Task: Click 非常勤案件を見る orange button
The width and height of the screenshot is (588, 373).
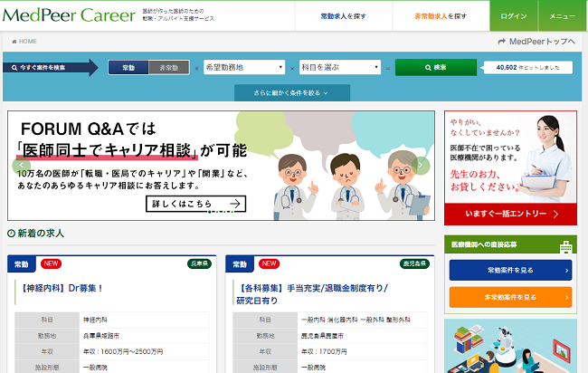Action: click(x=510, y=297)
